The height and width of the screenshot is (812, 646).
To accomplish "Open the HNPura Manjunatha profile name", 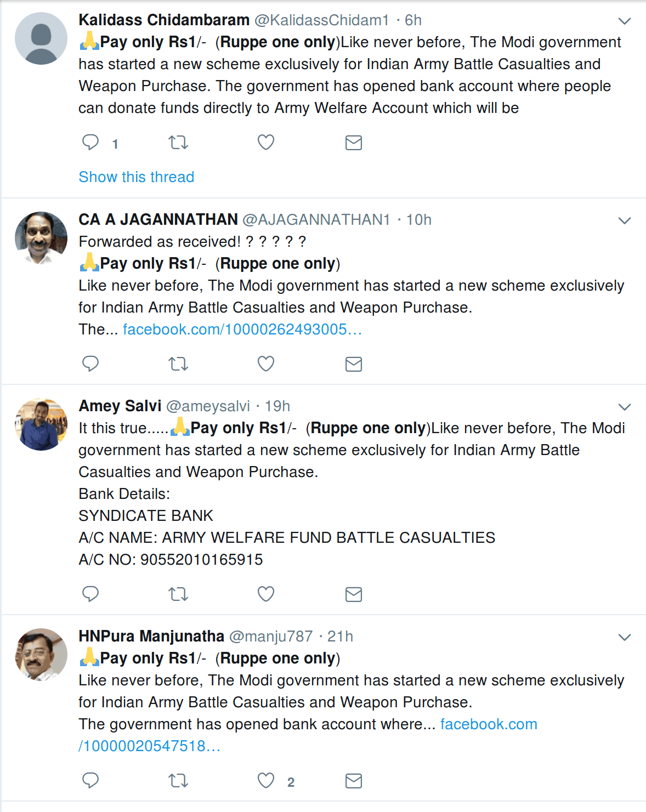I will 151,636.
